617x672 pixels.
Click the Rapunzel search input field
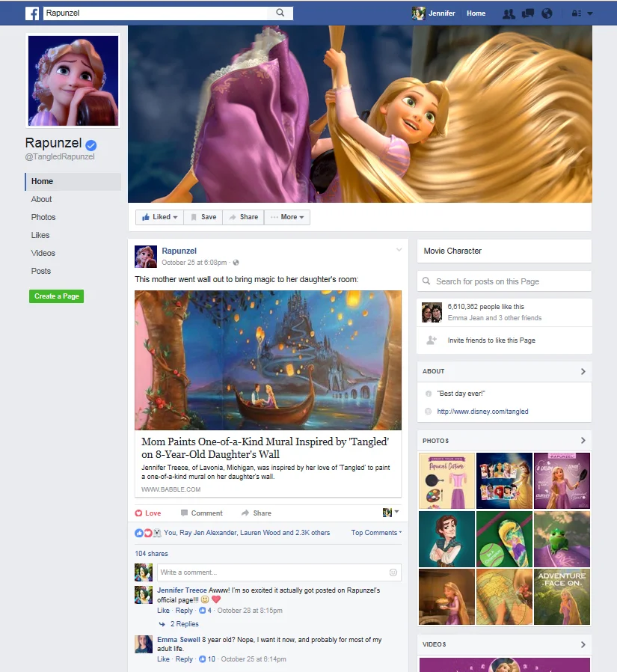point(156,13)
